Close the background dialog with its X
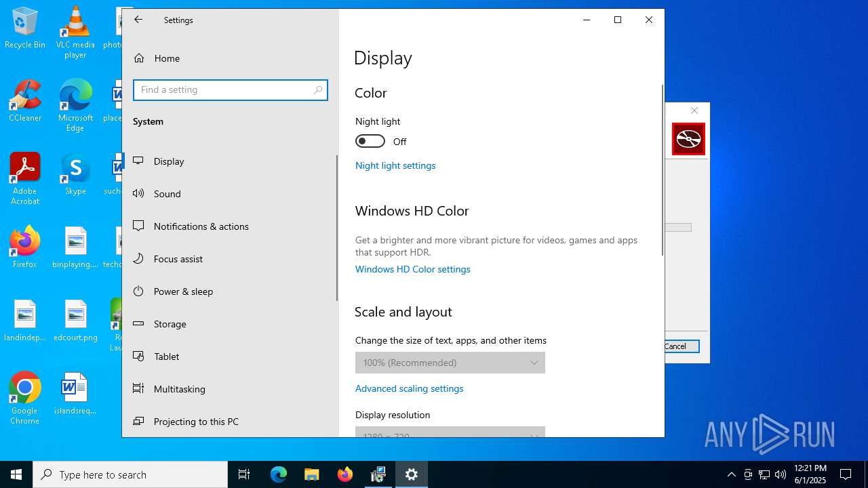868x488 pixels. (694, 110)
